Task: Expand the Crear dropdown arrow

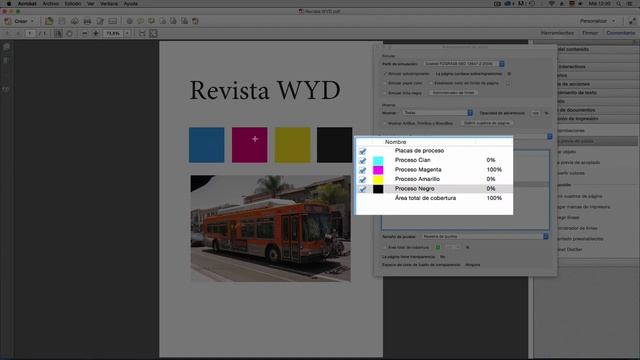Action: tap(32, 21)
